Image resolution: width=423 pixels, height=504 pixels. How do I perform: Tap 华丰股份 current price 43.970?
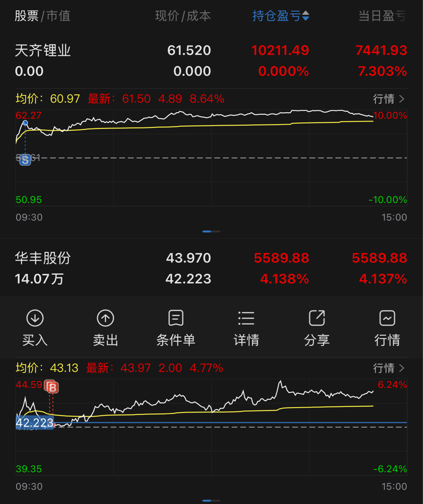pos(188,258)
